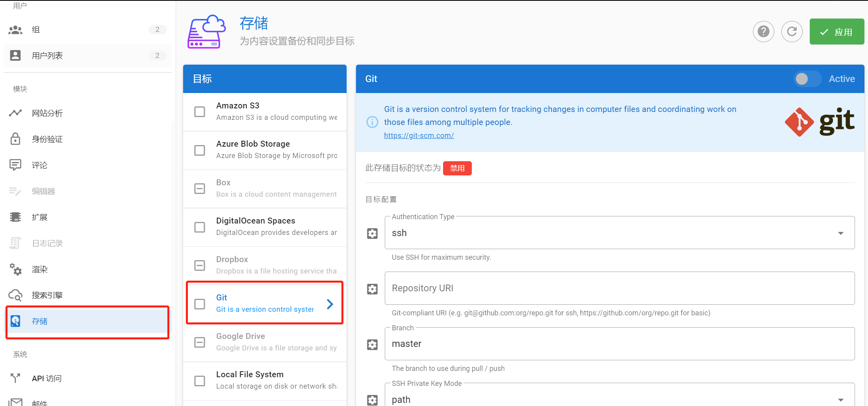Click the authentication lock icon
This screenshot has width=868, height=406.
point(15,139)
